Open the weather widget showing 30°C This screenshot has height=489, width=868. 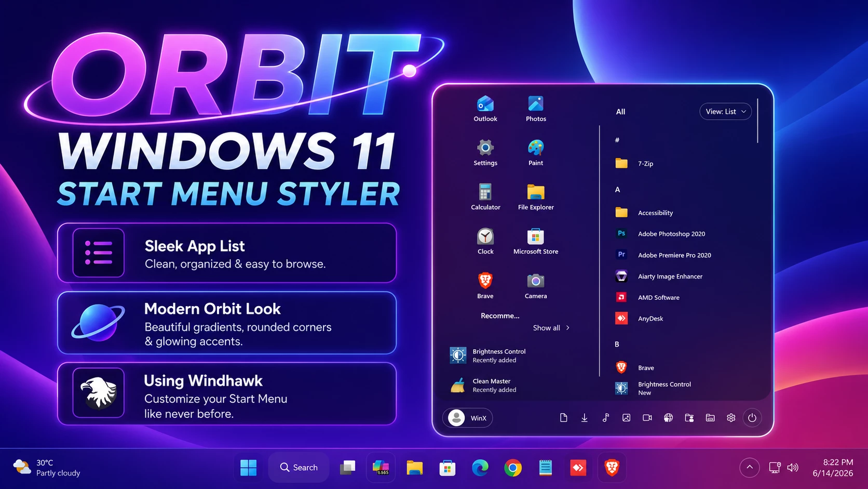pyautogui.click(x=47, y=468)
